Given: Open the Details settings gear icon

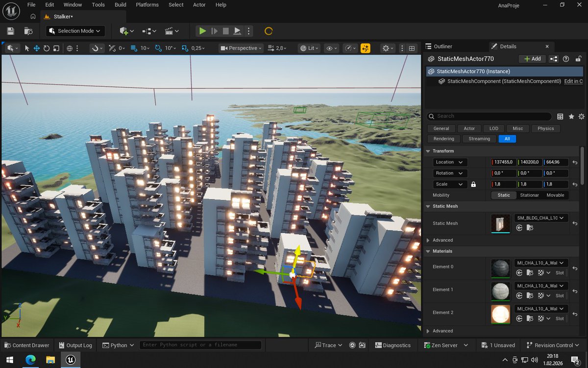Looking at the screenshot, I should (582, 117).
